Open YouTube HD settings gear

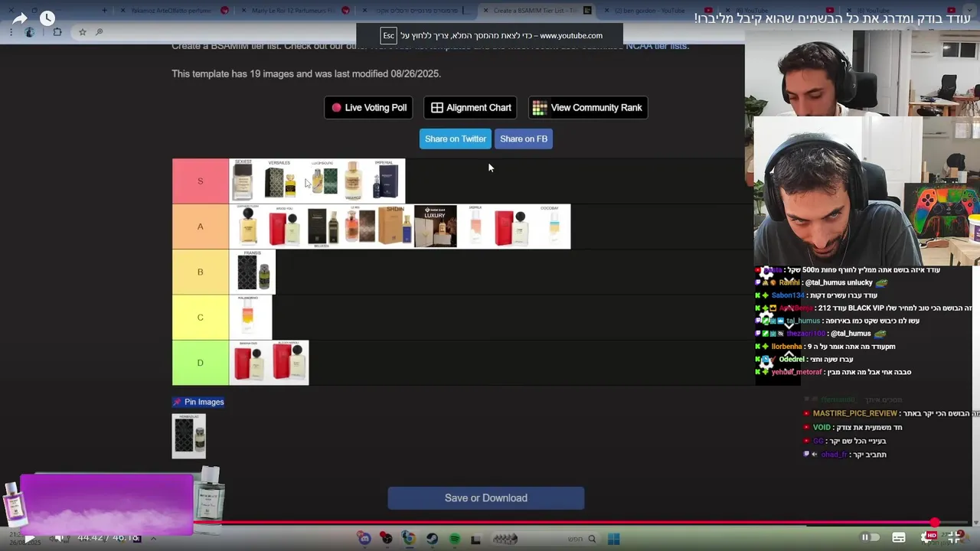[x=928, y=538]
